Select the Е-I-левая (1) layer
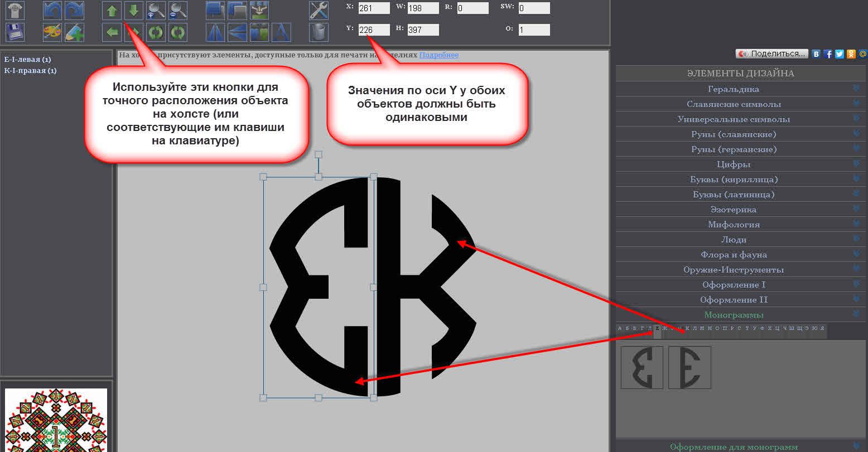868x452 pixels. pyautogui.click(x=27, y=59)
